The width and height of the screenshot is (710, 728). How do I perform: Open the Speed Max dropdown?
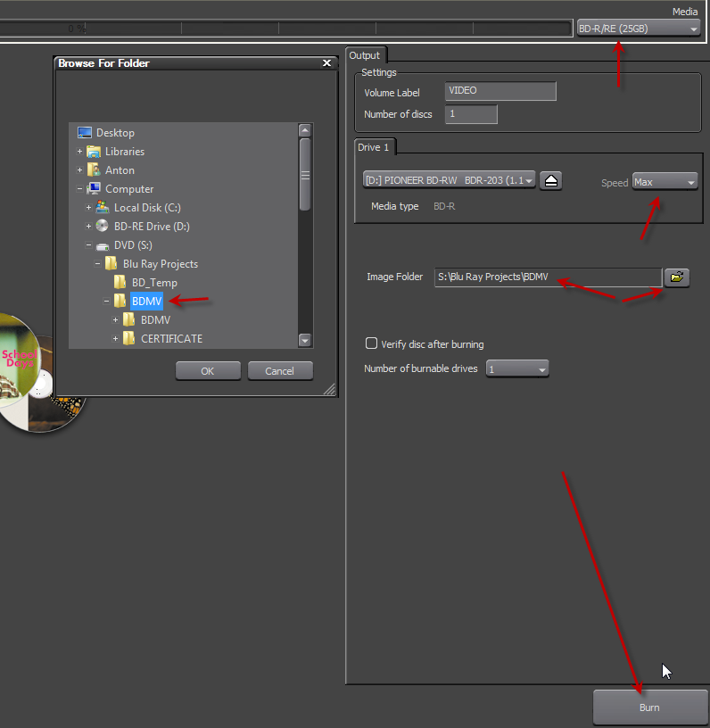pyautogui.click(x=665, y=182)
